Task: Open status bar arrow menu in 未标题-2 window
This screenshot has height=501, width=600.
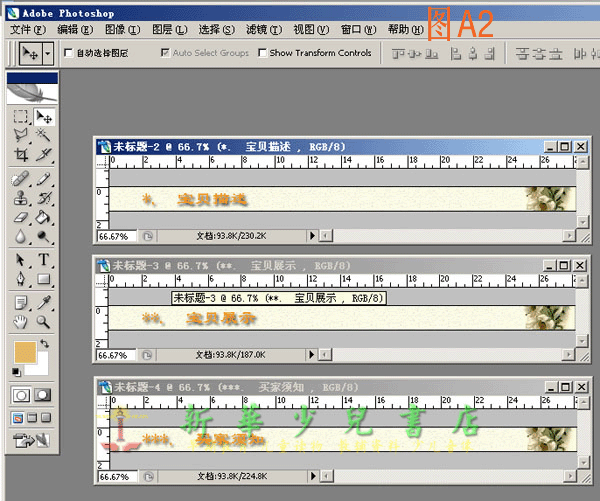Action: (x=312, y=236)
